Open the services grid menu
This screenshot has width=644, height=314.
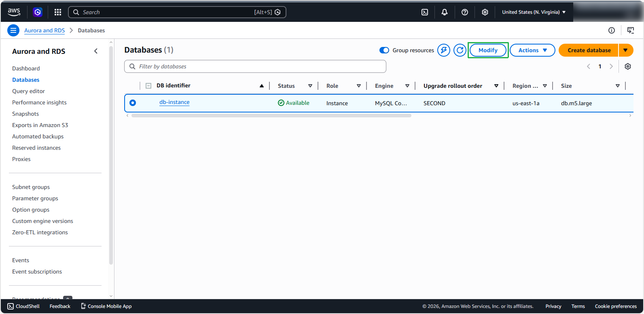58,12
